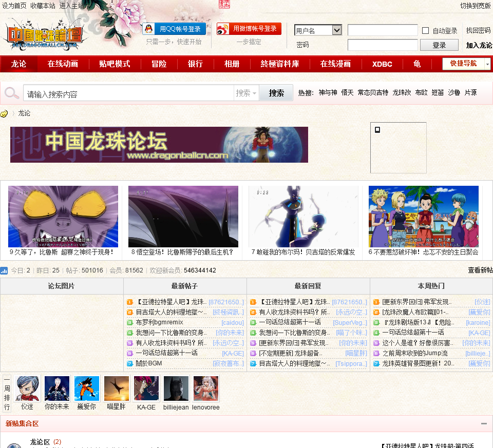Open the 龟 navigation tab
Viewport: 493px width, 448px height.
point(417,64)
